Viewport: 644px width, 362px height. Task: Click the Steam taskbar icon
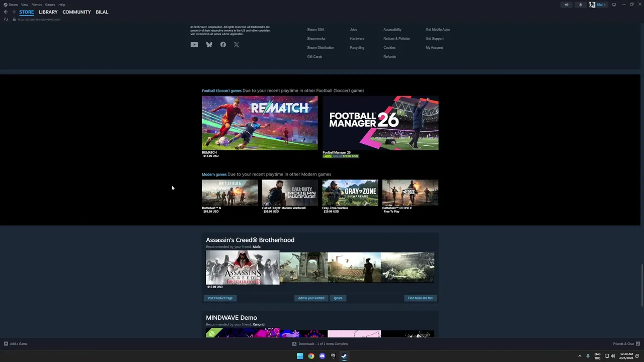pos(344,356)
